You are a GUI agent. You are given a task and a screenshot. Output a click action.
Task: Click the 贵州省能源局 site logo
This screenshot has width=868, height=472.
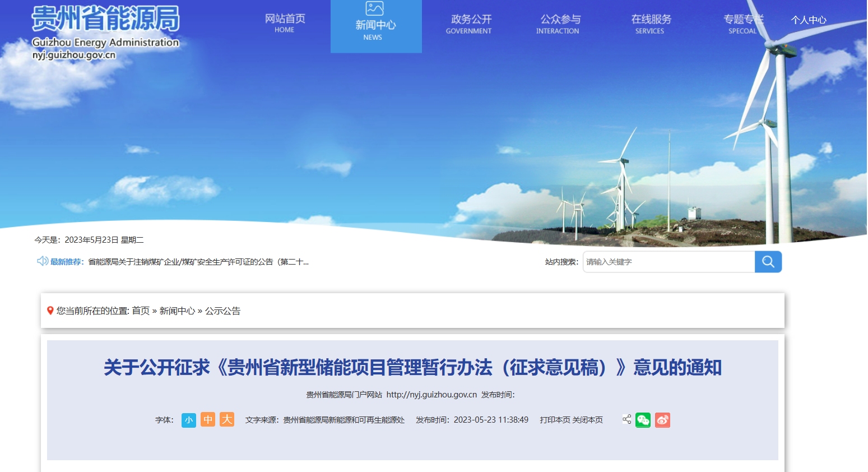click(105, 20)
